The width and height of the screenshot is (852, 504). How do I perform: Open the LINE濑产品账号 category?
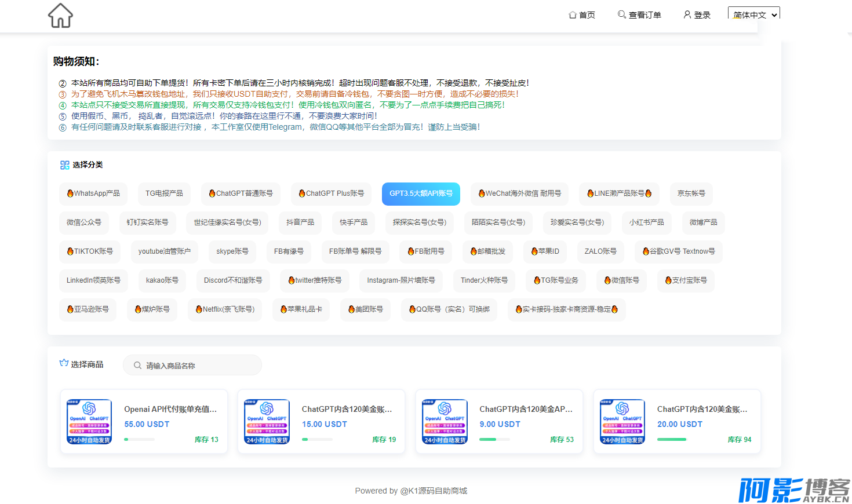[x=619, y=193]
